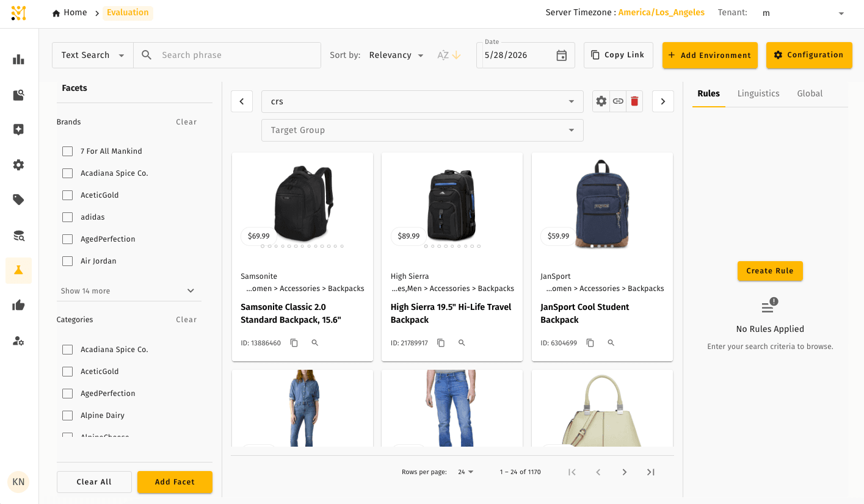Open the crs environment dropdown
Screen dimensions: 864x504
click(x=423, y=101)
